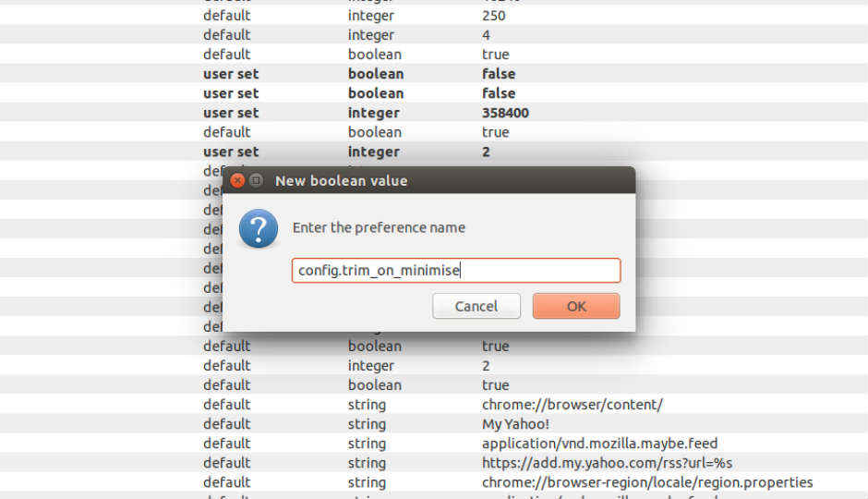Select the My Yahoo! string value

click(x=515, y=424)
